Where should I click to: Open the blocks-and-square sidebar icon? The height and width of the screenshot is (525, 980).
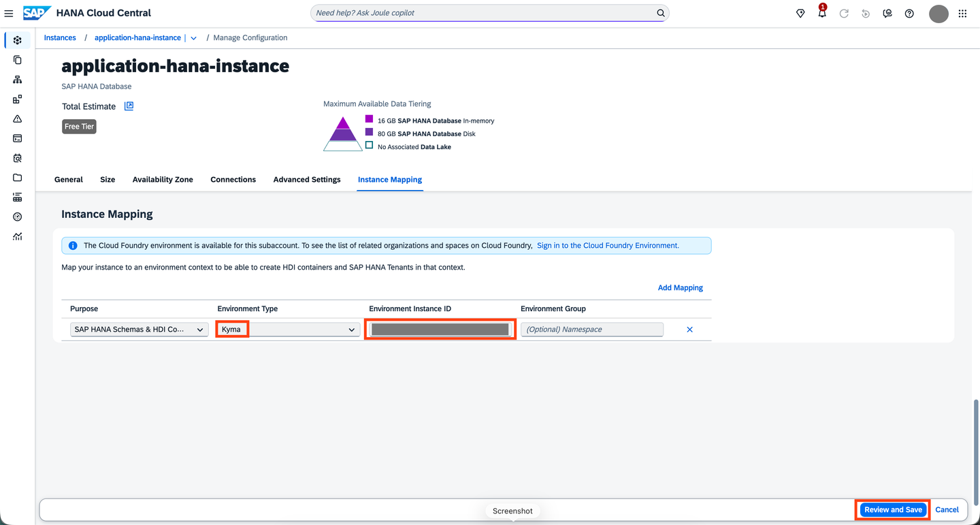[x=18, y=99]
